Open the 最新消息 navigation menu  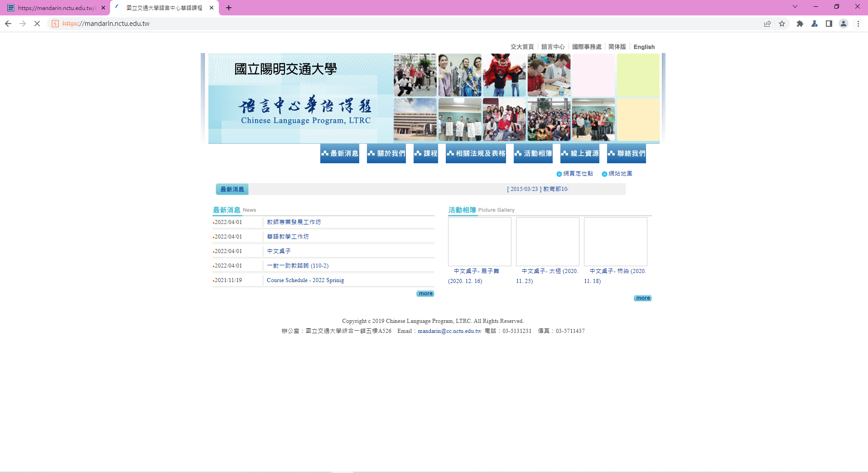point(340,153)
